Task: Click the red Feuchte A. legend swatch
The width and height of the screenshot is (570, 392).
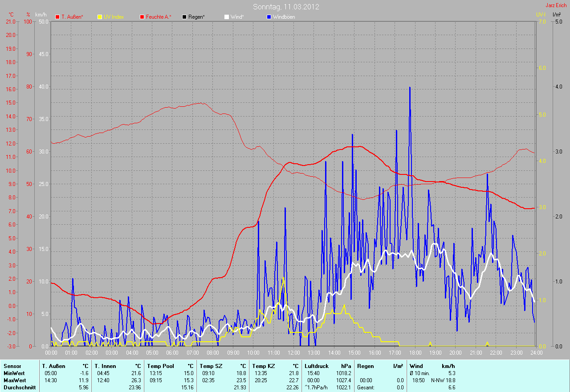Action: [x=142, y=17]
